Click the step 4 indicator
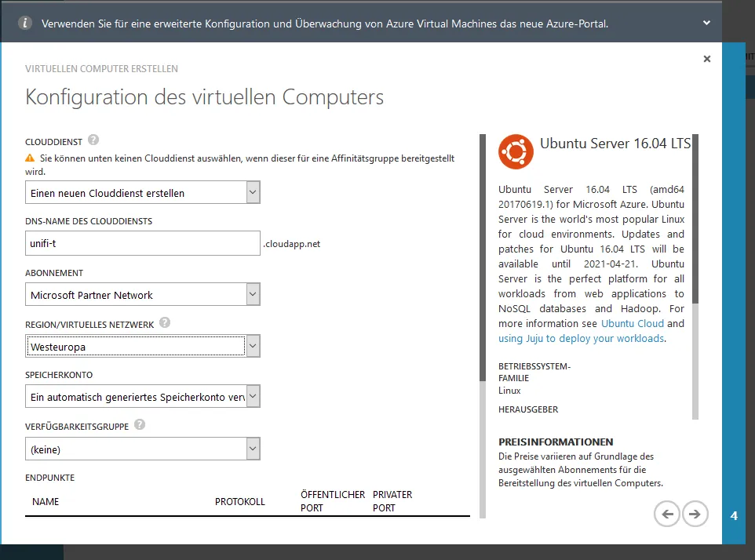Viewport: 755px width, 560px height. (734, 516)
